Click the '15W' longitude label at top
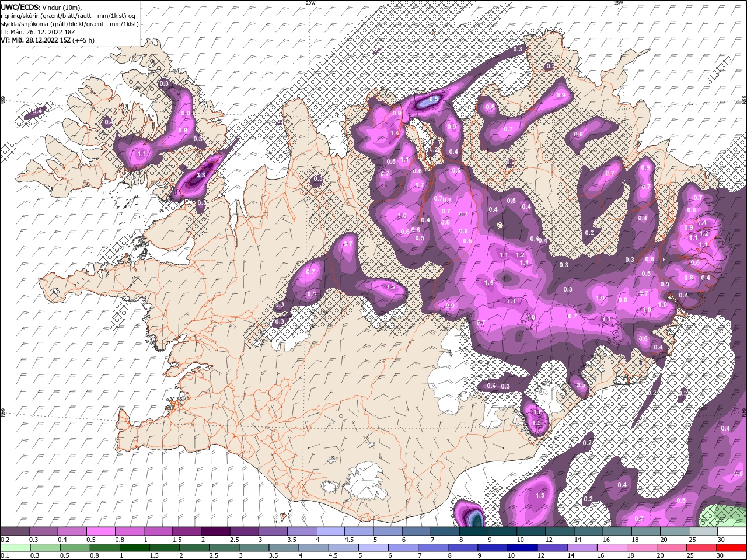 618,3
